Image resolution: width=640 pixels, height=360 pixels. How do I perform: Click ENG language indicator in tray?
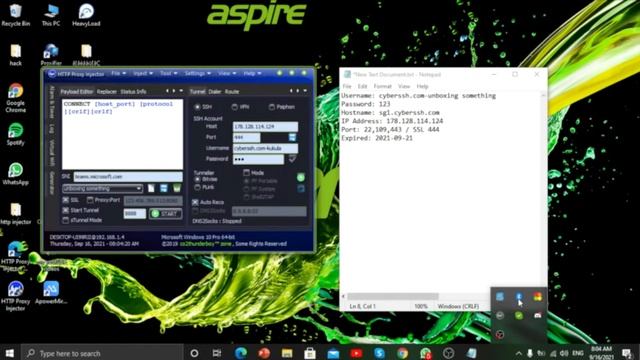pos(578,353)
